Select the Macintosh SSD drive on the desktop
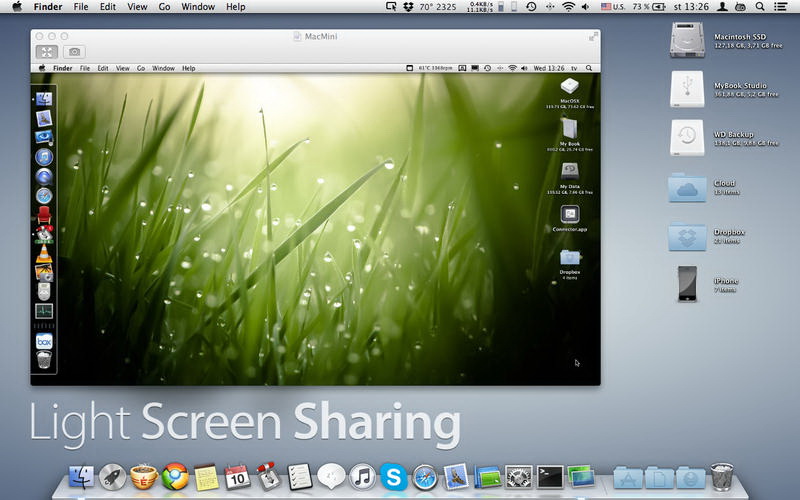This screenshot has width=800, height=500. click(x=687, y=38)
